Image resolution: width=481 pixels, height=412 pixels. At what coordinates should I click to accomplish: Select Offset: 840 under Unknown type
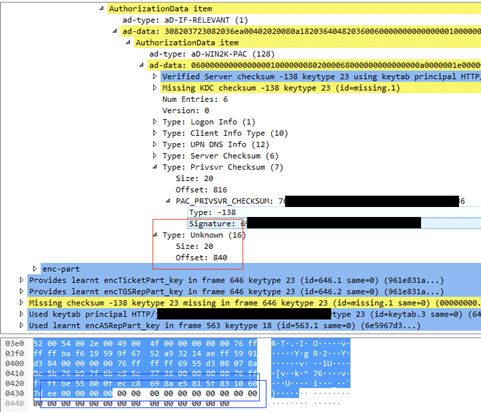point(201,257)
